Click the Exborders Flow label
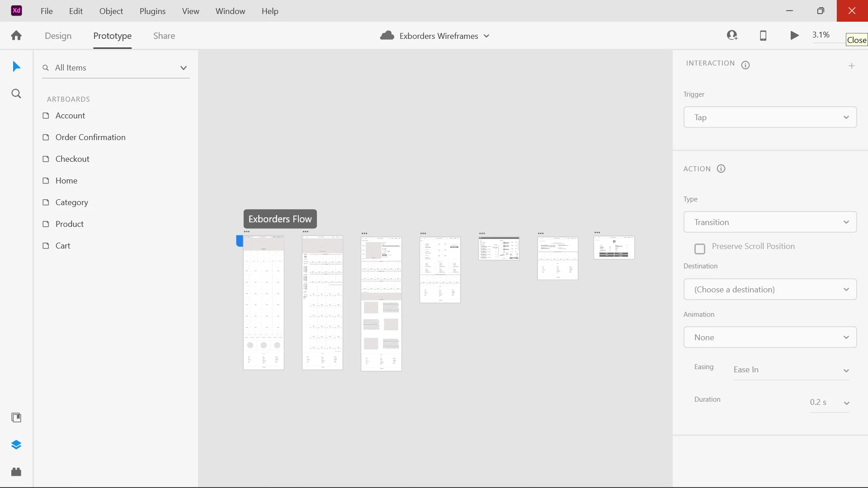 coord(280,219)
